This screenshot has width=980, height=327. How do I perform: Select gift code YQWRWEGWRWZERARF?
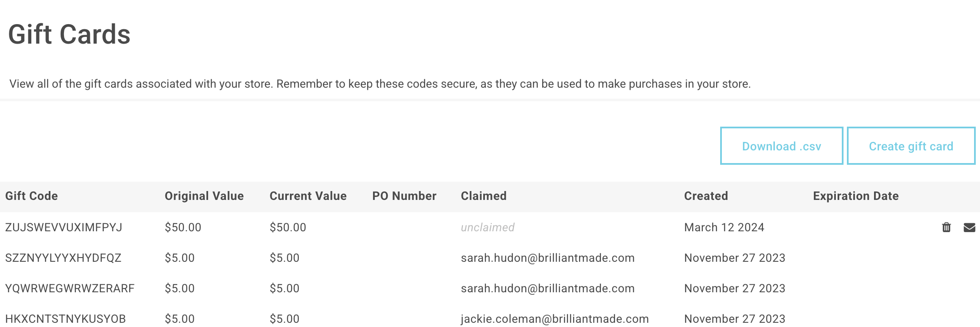click(x=70, y=288)
